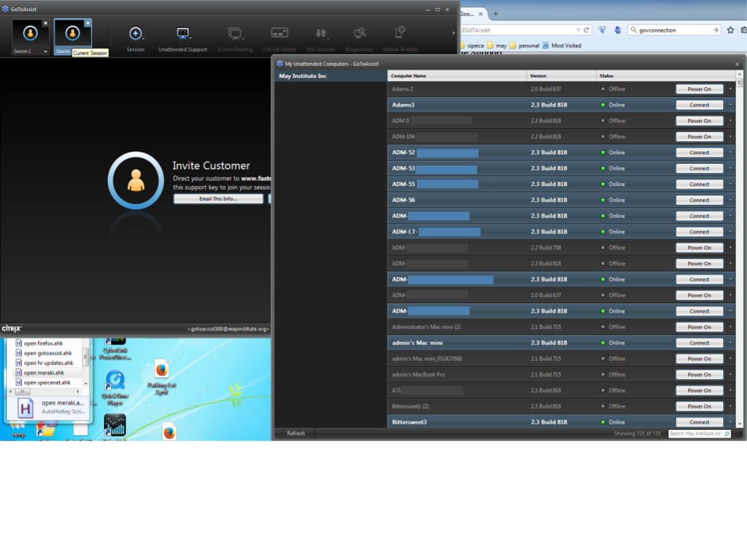The height and width of the screenshot is (560, 747).
Task: Click the QuickTime Player desktop icon
Action: pyautogui.click(x=115, y=388)
